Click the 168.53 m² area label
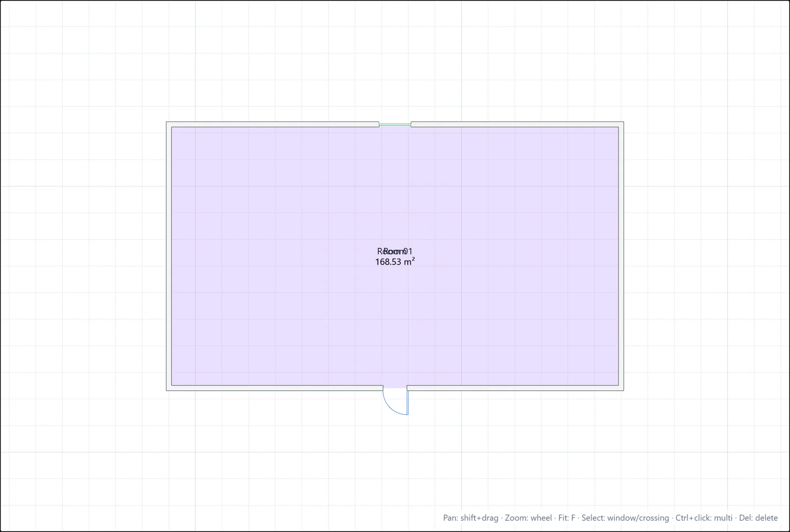790x532 pixels. pos(395,262)
